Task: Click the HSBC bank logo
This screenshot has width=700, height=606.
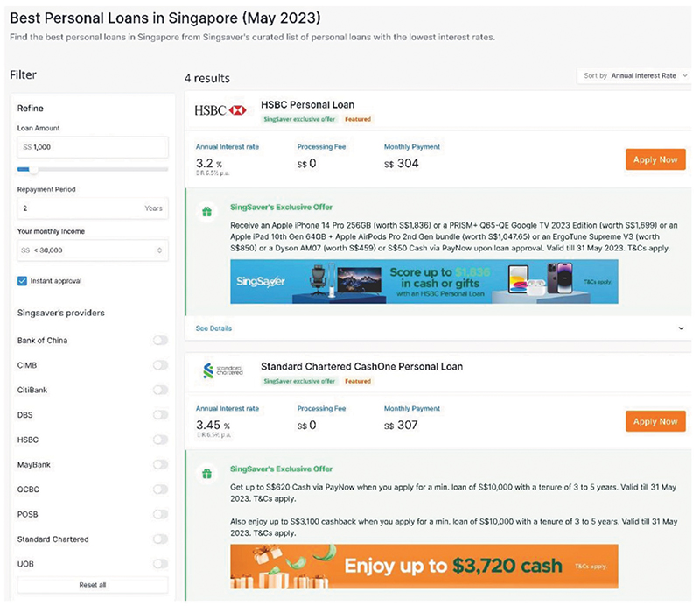Action: click(x=220, y=110)
